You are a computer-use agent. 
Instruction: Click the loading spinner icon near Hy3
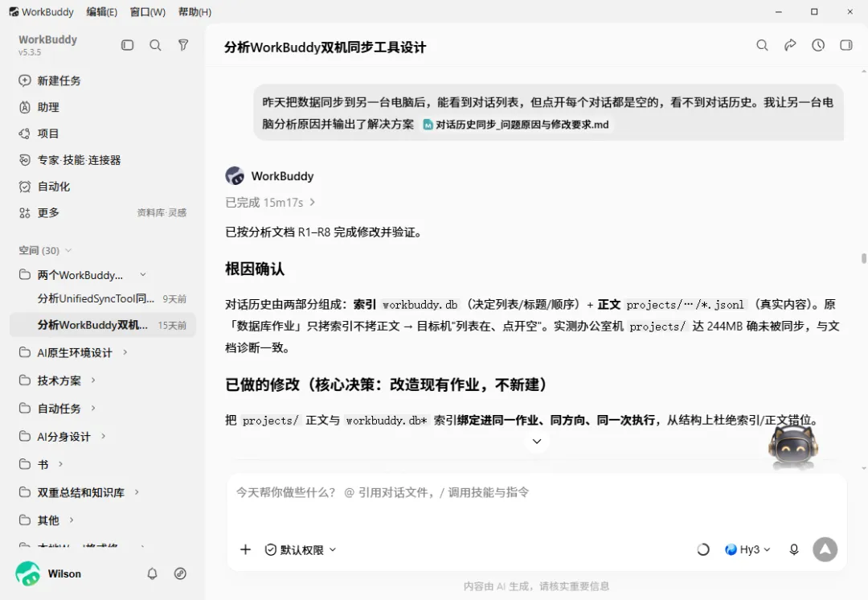(703, 549)
